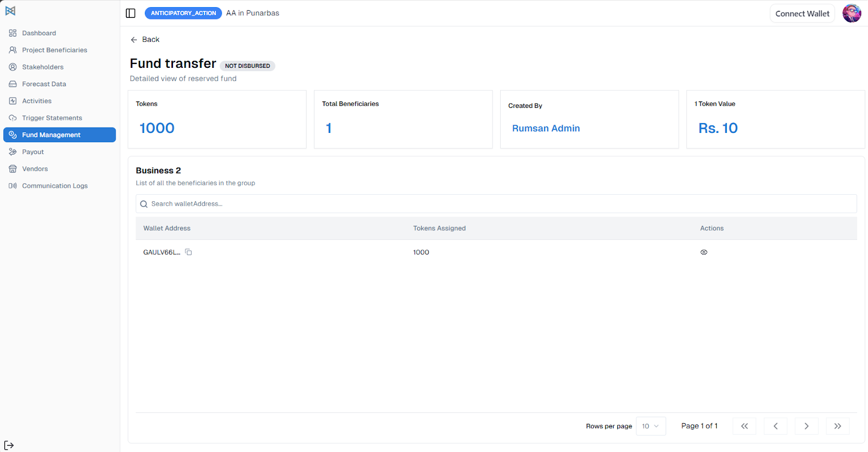Click the GAULV66L... wallet address text
The width and height of the screenshot is (868, 452).
(x=162, y=252)
